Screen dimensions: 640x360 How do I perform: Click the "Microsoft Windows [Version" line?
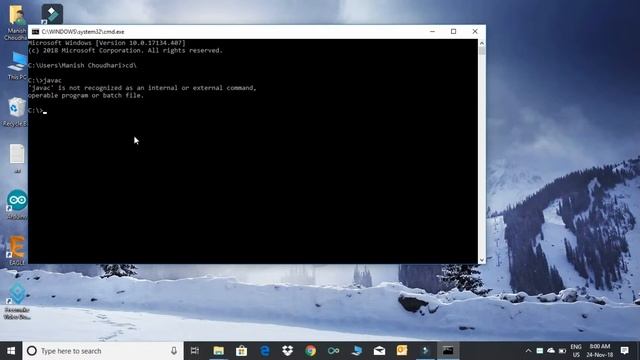[x=107, y=43]
